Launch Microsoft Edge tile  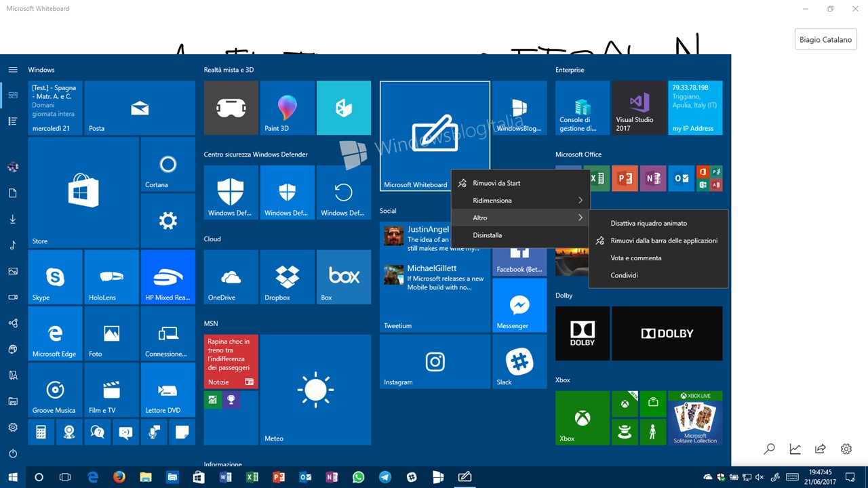click(55, 333)
